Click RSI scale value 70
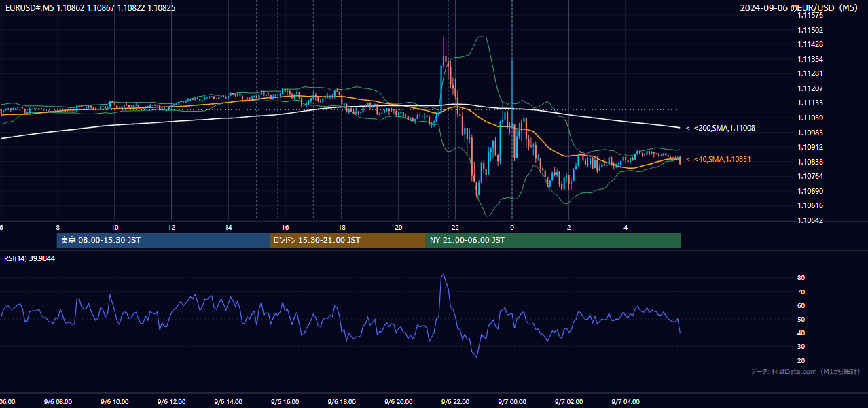 pos(801,292)
